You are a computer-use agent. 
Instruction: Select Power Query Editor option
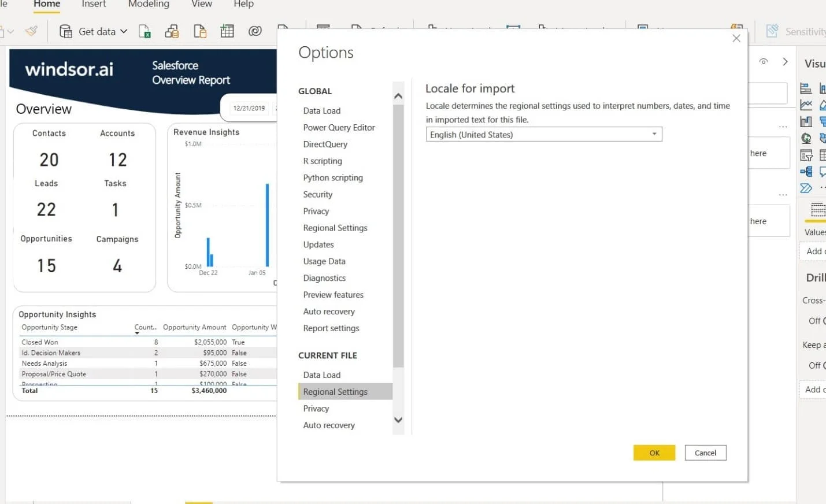pos(339,127)
